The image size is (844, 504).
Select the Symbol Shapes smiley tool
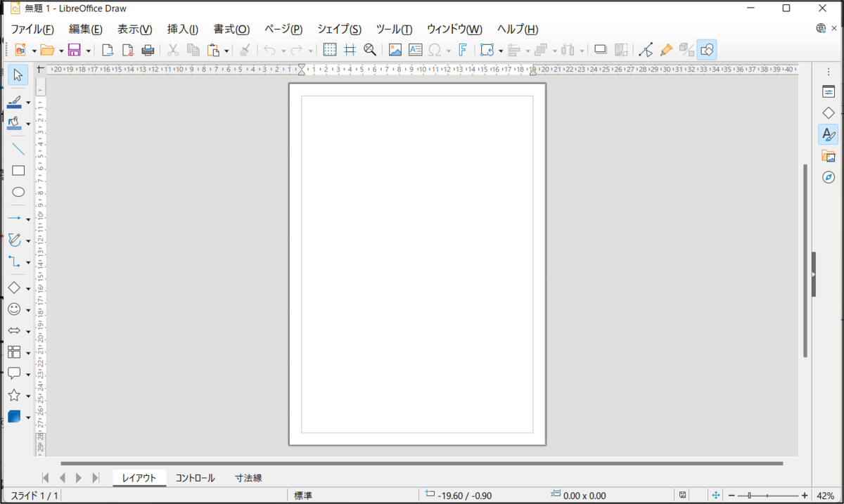click(14, 309)
